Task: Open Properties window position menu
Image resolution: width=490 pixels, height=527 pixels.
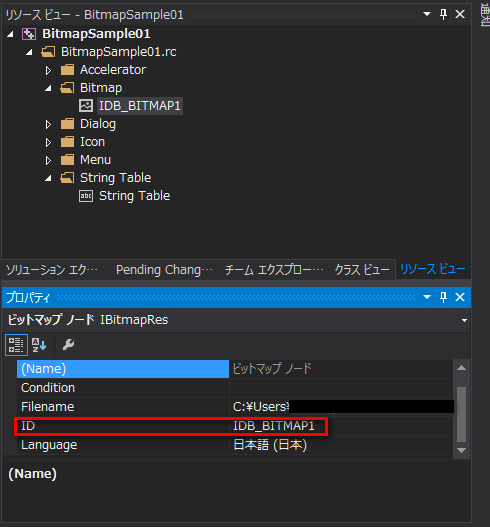Action: [427, 297]
